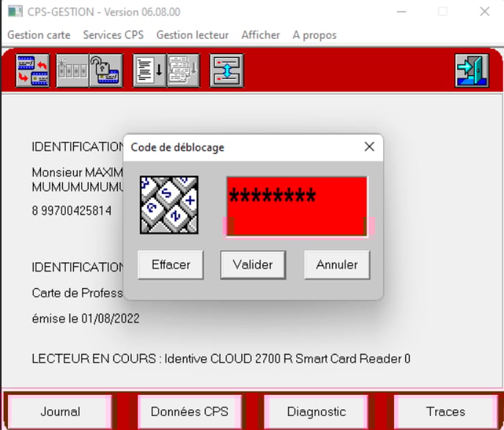The image size is (504, 430).
Task: Open the Gestion lecteur menu
Action: click(x=192, y=34)
